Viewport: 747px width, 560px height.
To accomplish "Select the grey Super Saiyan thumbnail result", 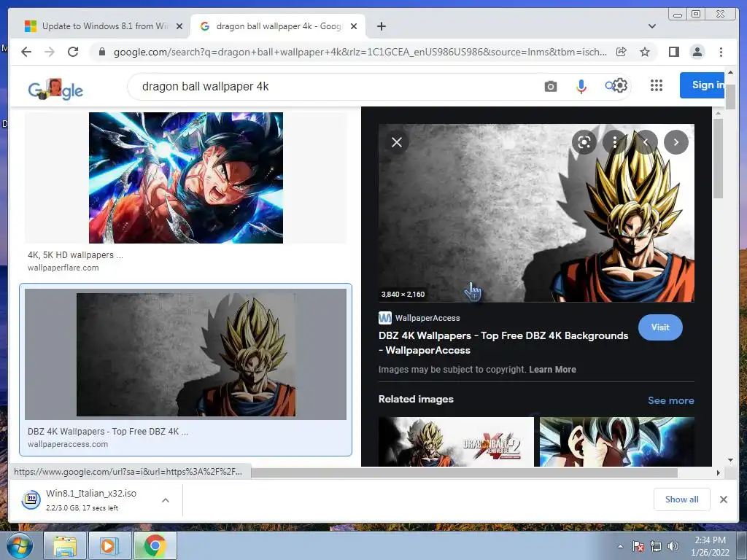I will (186, 354).
